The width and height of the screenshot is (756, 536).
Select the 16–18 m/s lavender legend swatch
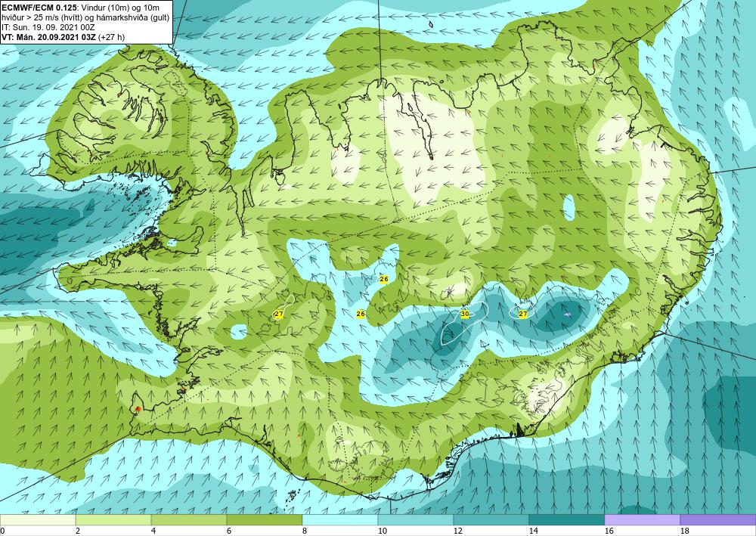pos(642,520)
